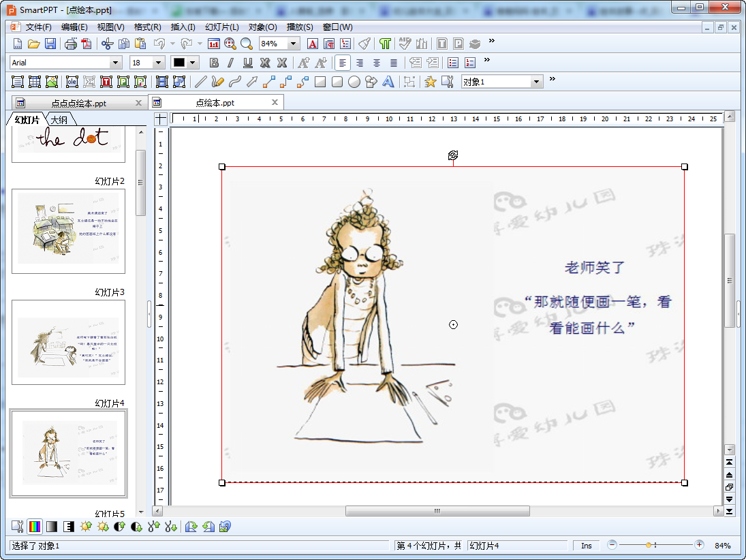
Task: Toggle Italic formatting
Action: click(231, 63)
